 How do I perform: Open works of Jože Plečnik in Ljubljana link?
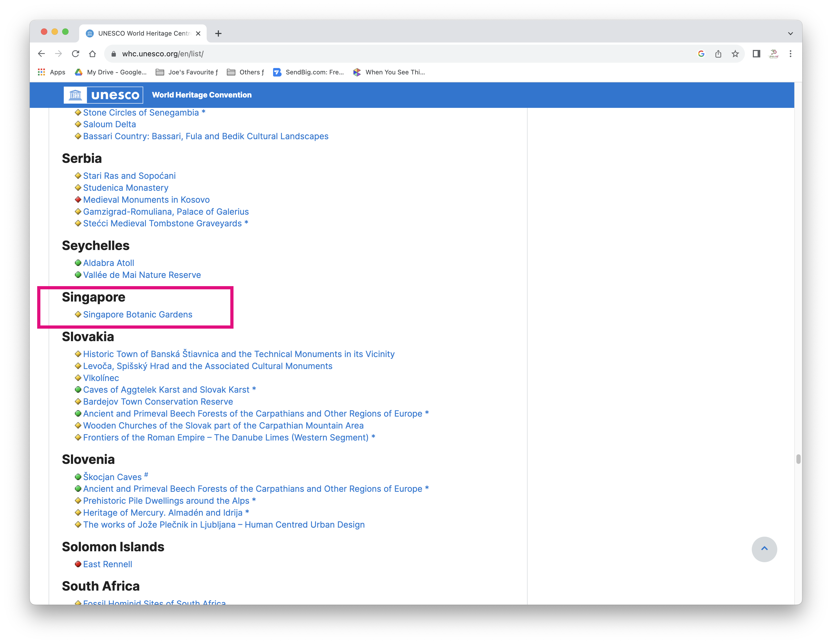coord(224,524)
